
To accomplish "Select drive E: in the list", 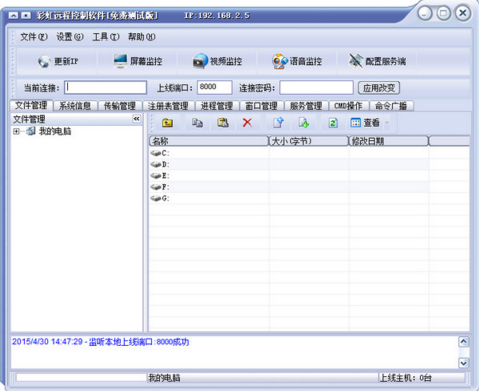I will point(160,176).
